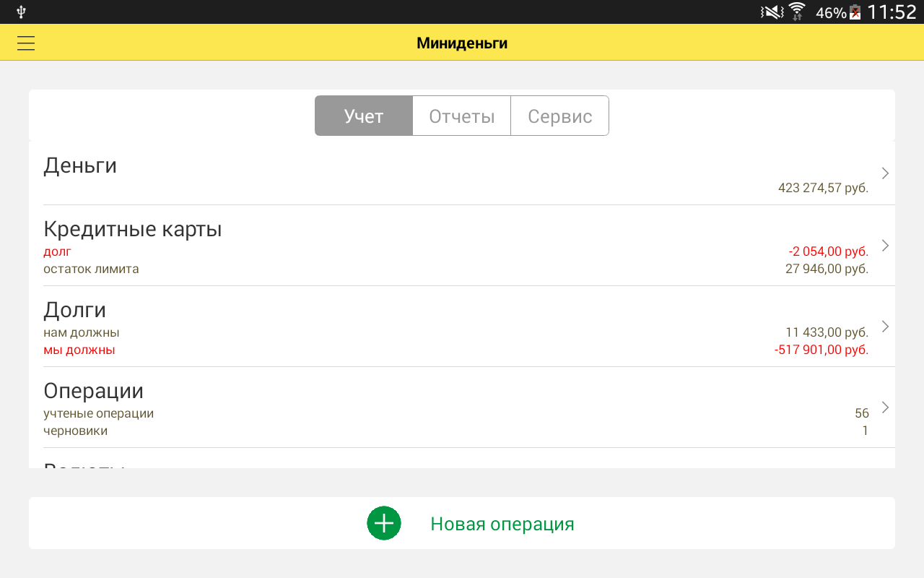Switch to the Сервис tab

pyautogui.click(x=560, y=116)
